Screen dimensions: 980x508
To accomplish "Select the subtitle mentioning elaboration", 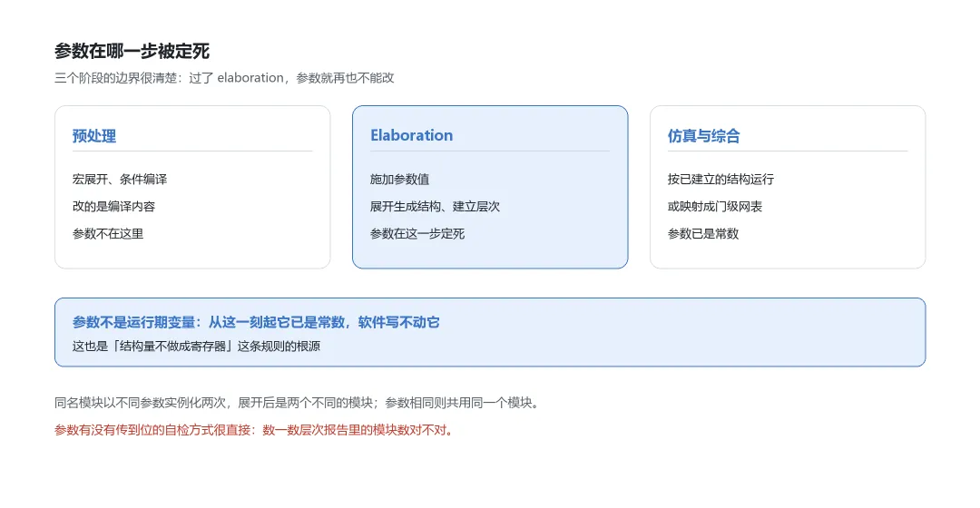I will pos(224,78).
